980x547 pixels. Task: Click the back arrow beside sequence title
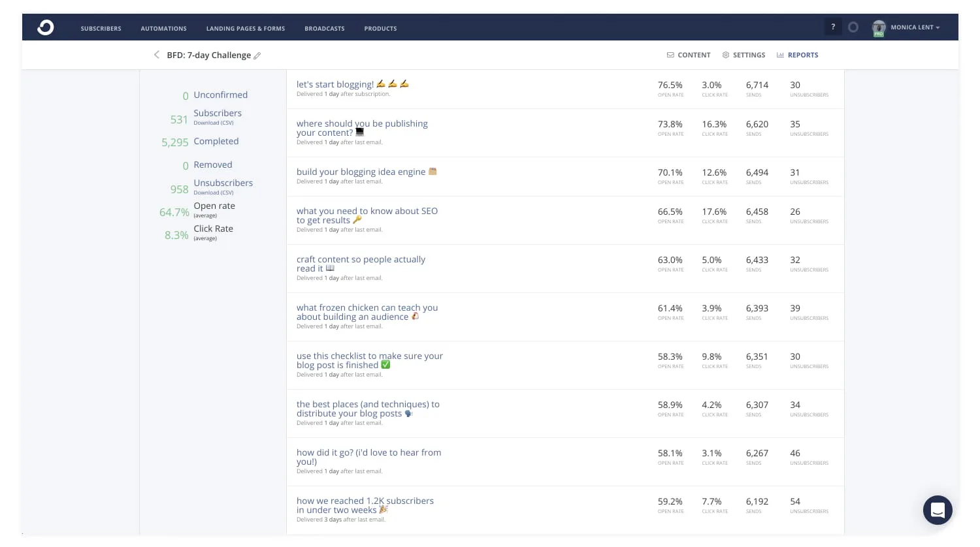click(x=156, y=55)
